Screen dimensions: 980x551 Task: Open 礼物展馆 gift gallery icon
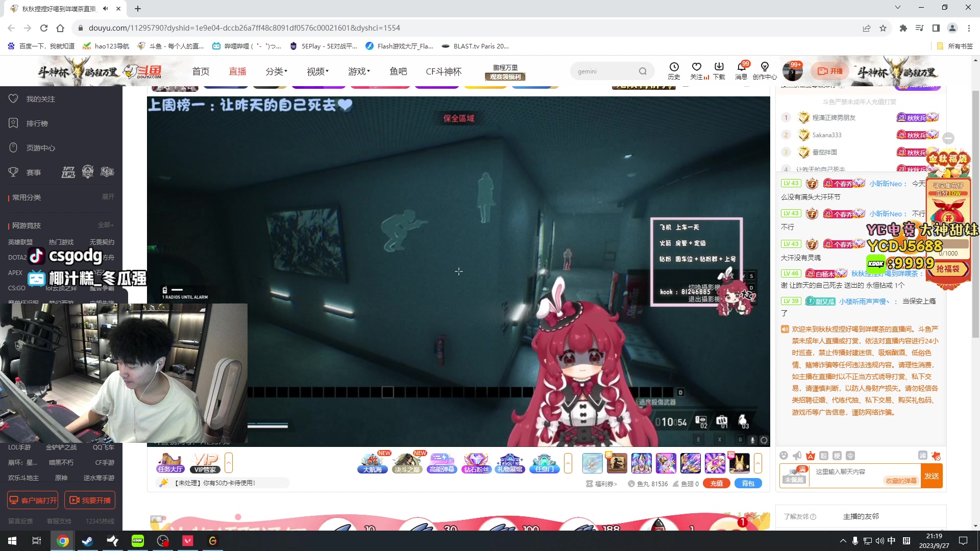510,463
